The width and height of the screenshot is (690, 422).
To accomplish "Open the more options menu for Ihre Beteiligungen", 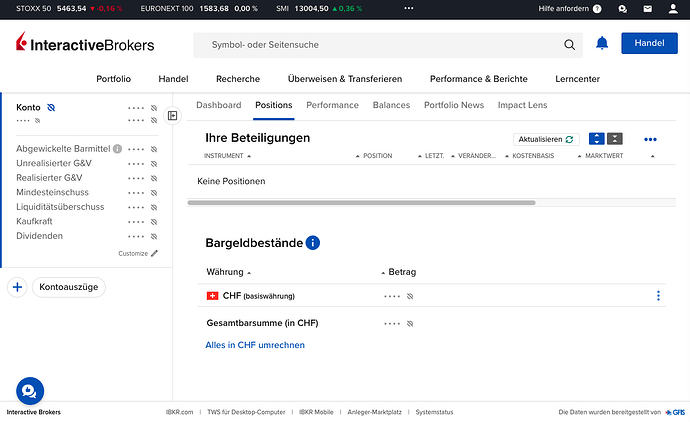I will point(650,140).
